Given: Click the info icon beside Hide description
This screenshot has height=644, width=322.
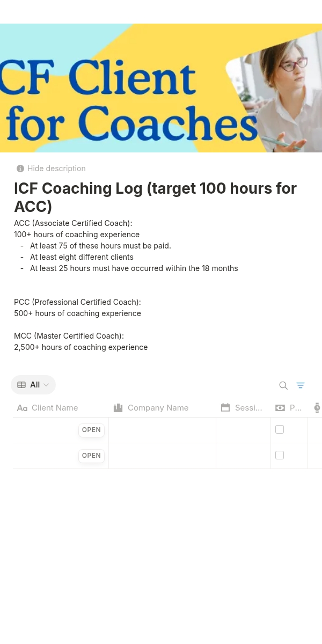Looking at the screenshot, I should [20, 169].
